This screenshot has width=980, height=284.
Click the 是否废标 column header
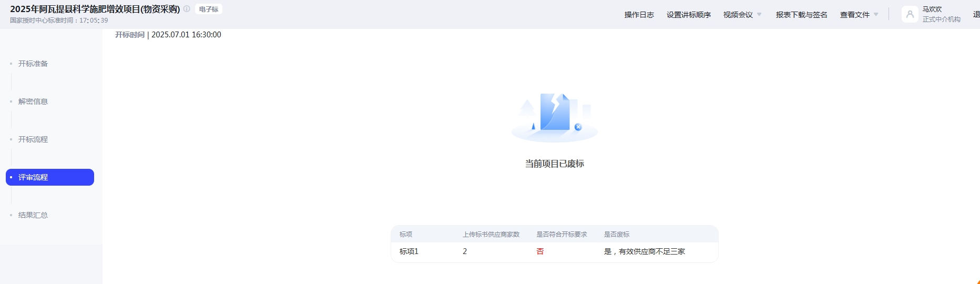tap(617, 235)
